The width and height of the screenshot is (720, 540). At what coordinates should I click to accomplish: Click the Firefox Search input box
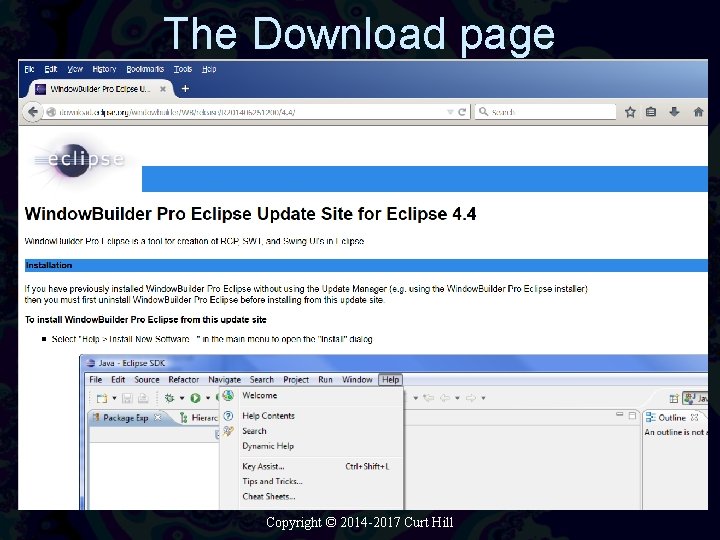546,112
